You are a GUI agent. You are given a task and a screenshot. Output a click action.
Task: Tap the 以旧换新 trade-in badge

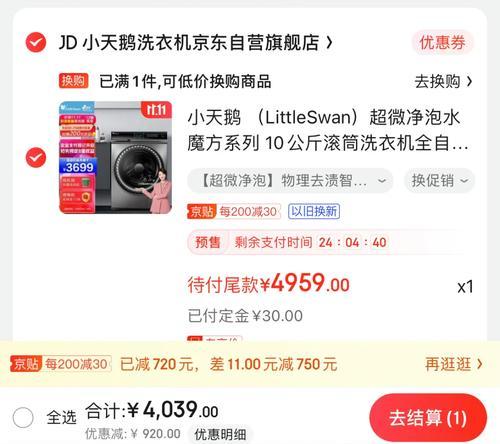[x=314, y=211]
